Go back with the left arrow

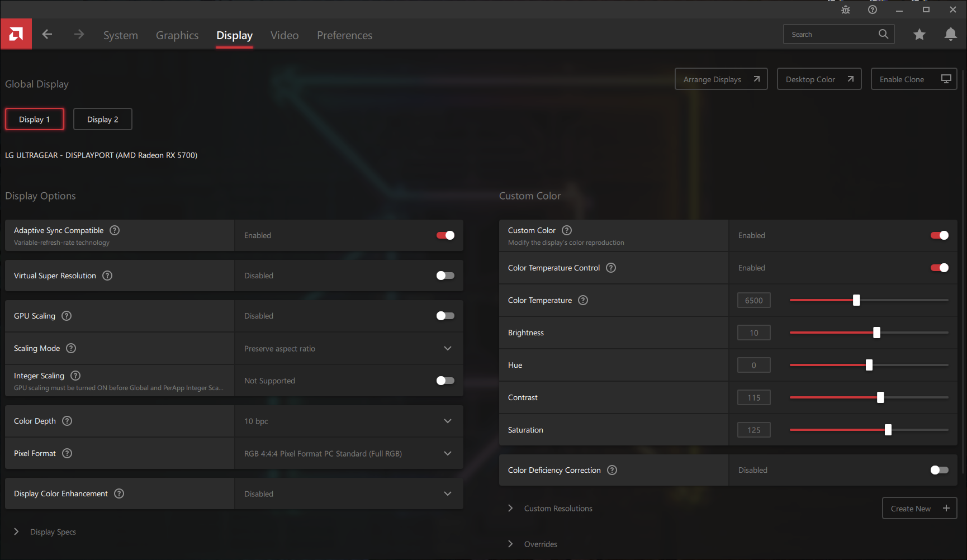click(x=47, y=35)
